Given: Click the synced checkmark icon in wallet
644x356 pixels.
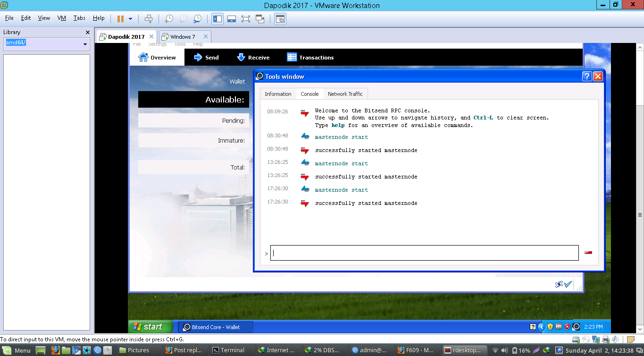Looking at the screenshot, I should [568, 284].
